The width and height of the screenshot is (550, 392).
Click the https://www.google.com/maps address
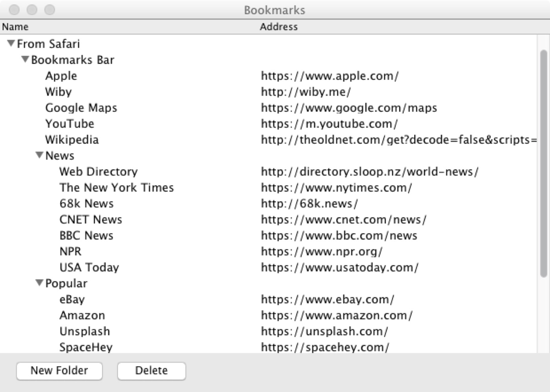pyautogui.click(x=349, y=108)
